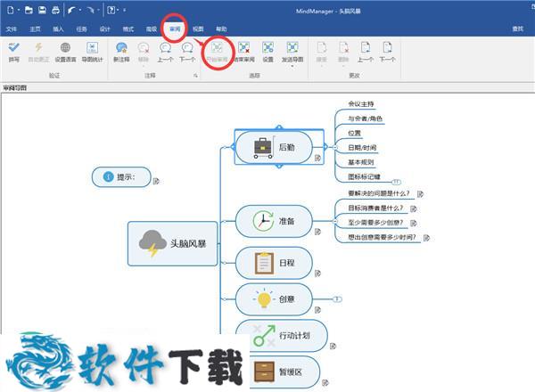Open the 导图统计 map statistics tool

[x=92, y=52]
